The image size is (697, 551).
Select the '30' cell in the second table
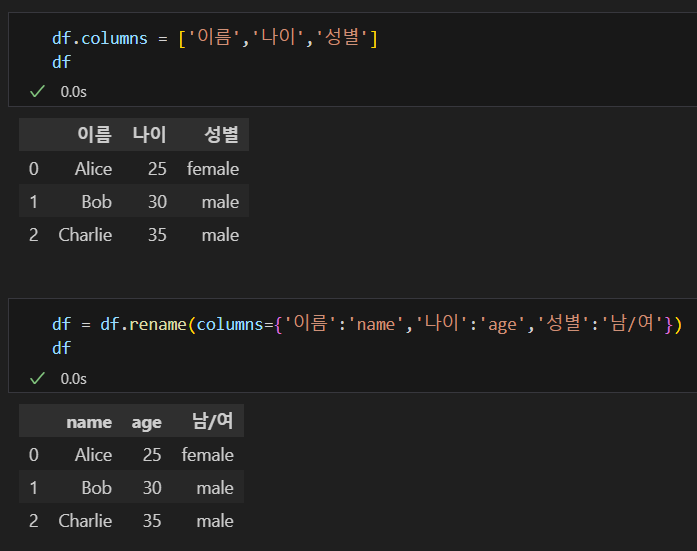click(x=152, y=488)
